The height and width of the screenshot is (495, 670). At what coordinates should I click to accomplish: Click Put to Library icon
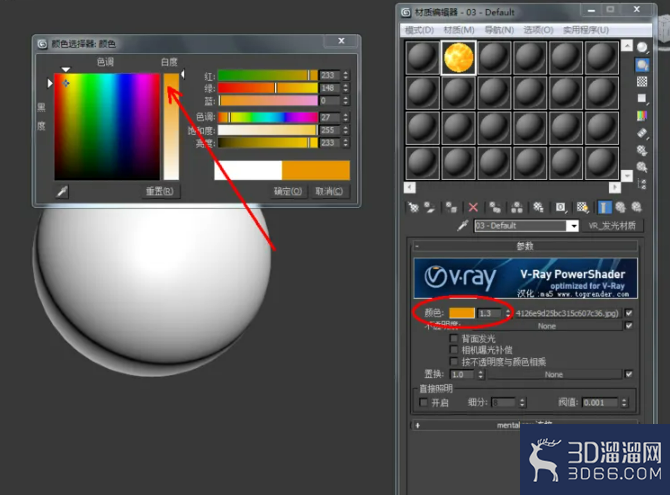(x=538, y=207)
